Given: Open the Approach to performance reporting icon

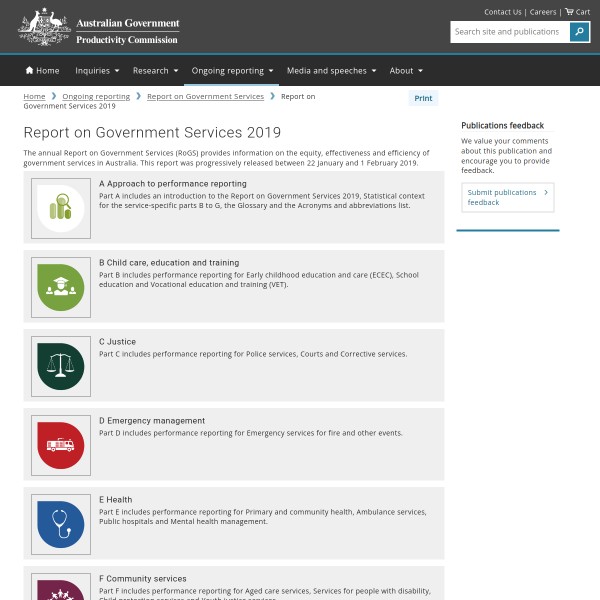Looking at the screenshot, I should pos(61,208).
